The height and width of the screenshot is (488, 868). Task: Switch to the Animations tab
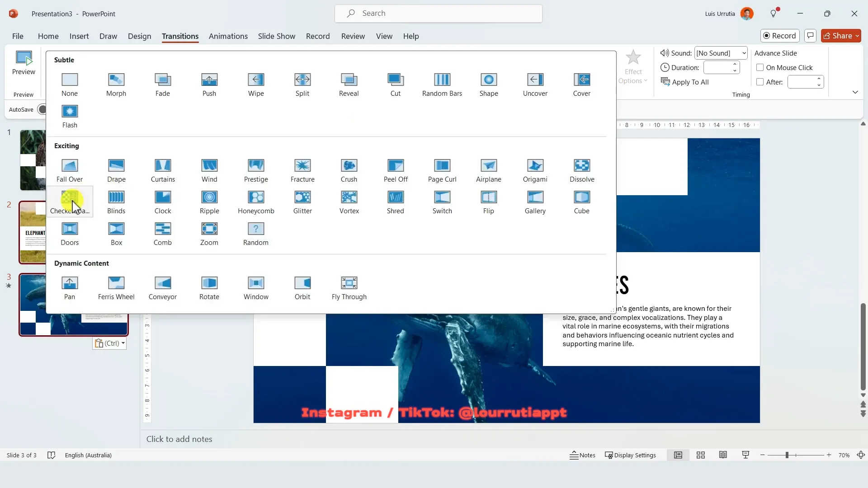[x=228, y=36]
